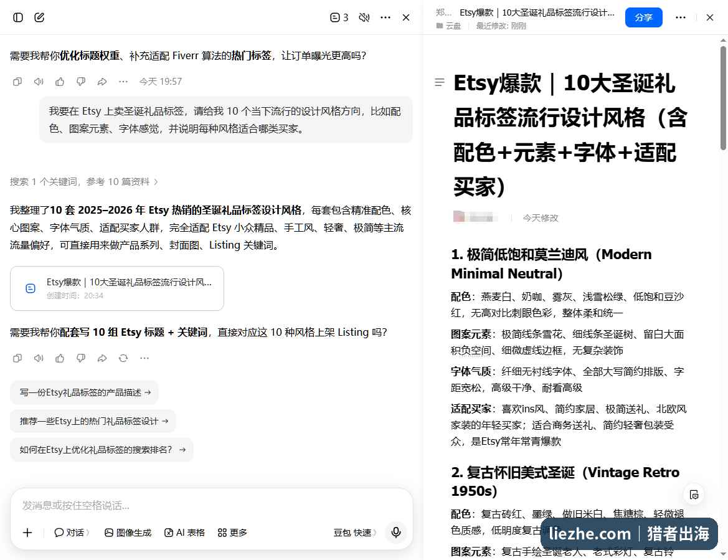
Task: Open the 云盘 folder location link
Action: pos(448,26)
